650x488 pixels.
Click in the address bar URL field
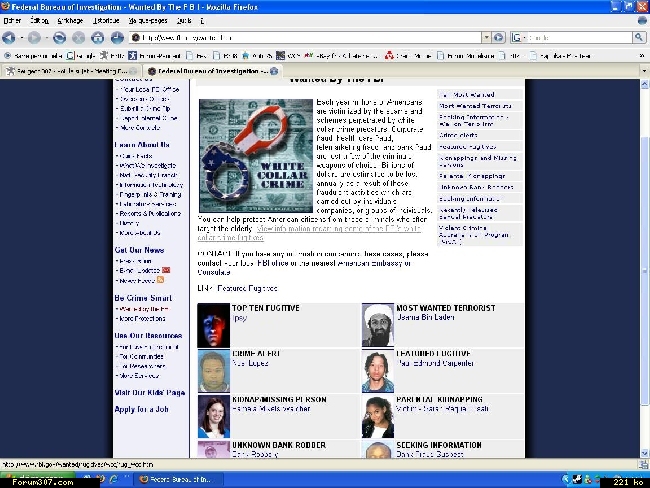(311, 38)
